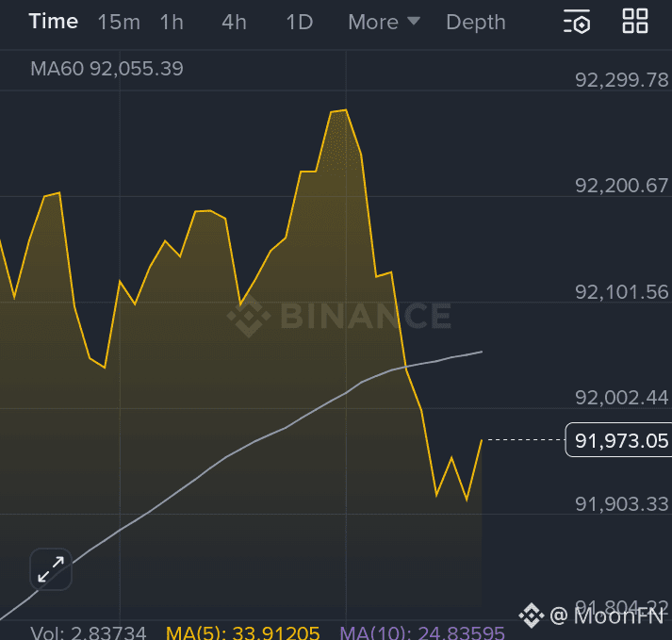Tap the MA(10) volume indicator value
Viewport: 672px width, 640px height.
pos(422,632)
